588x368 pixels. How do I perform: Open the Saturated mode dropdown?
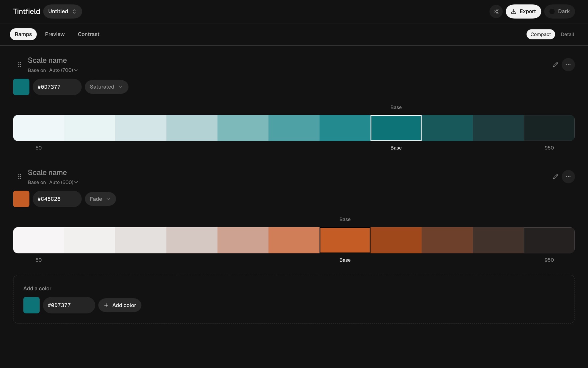(x=106, y=87)
